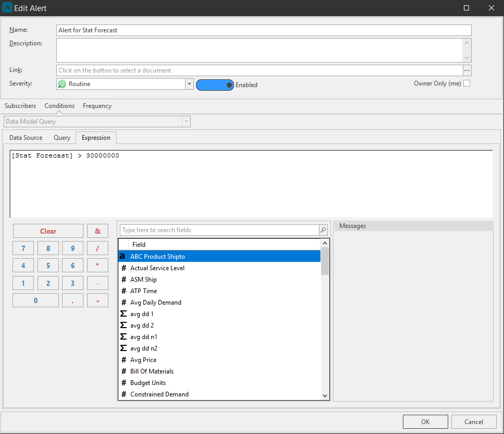Open the Query tab
Image resolution: width=504 pixels, height=434 pixels.
pyautogui.click(x=62, y=138)
